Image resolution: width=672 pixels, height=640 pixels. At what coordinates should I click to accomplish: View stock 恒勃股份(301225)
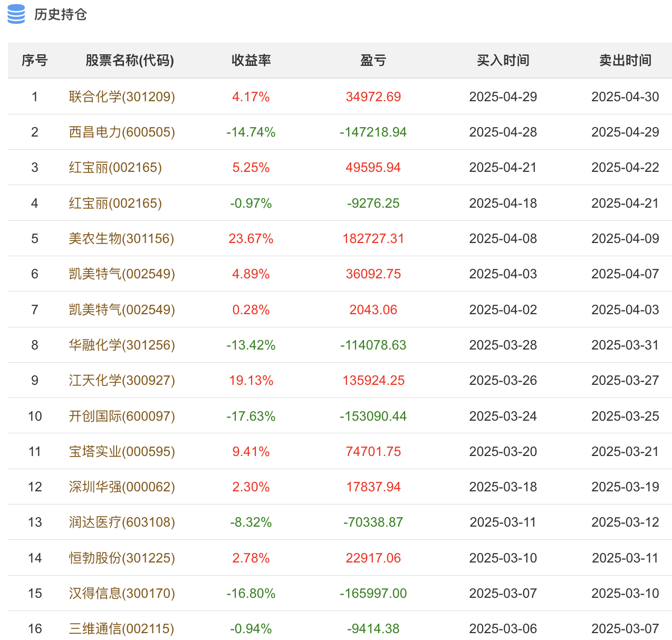tap(122, 558)
